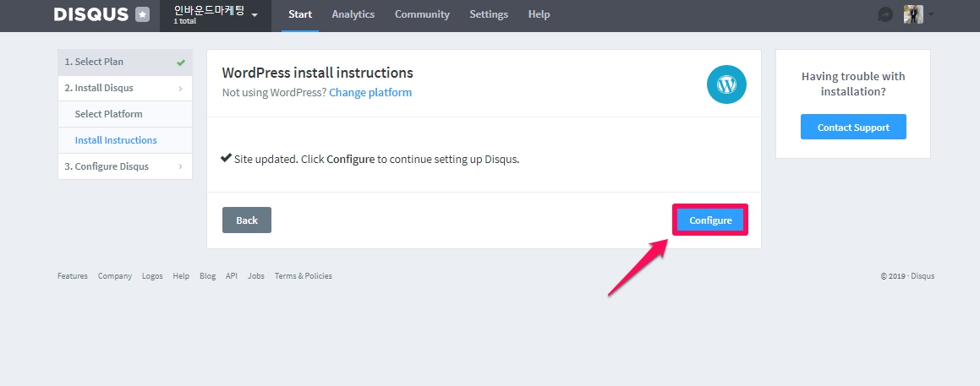Expand the Configure Disqus step

[124, 166]
